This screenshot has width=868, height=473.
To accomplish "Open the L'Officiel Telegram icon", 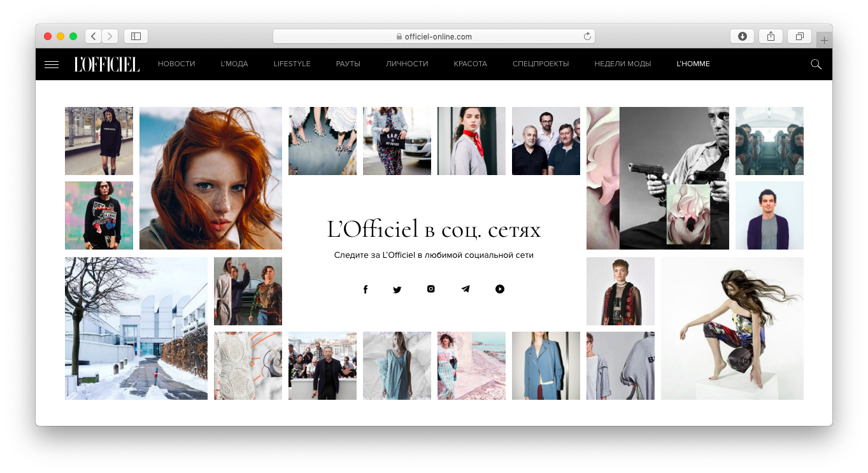I will (x=466, y=289).
